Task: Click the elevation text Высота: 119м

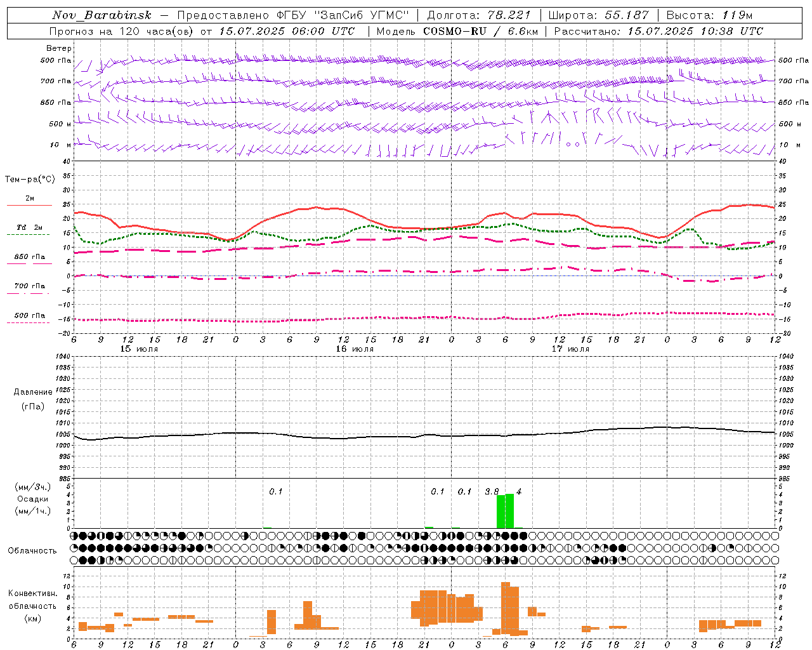Action: point(709,15)
